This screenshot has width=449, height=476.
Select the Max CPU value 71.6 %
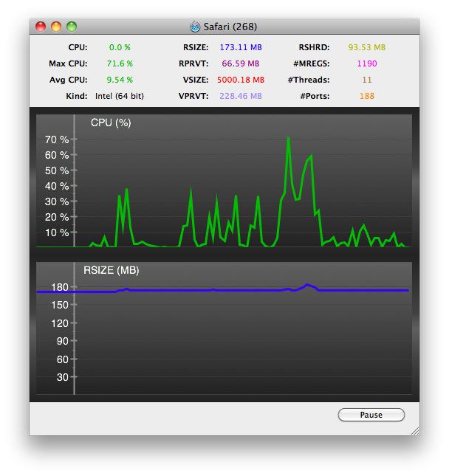click(120, 63)
